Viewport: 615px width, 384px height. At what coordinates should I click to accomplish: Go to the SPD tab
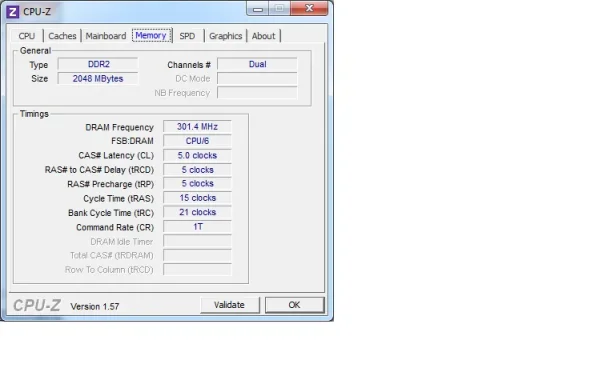coord(187,36)
